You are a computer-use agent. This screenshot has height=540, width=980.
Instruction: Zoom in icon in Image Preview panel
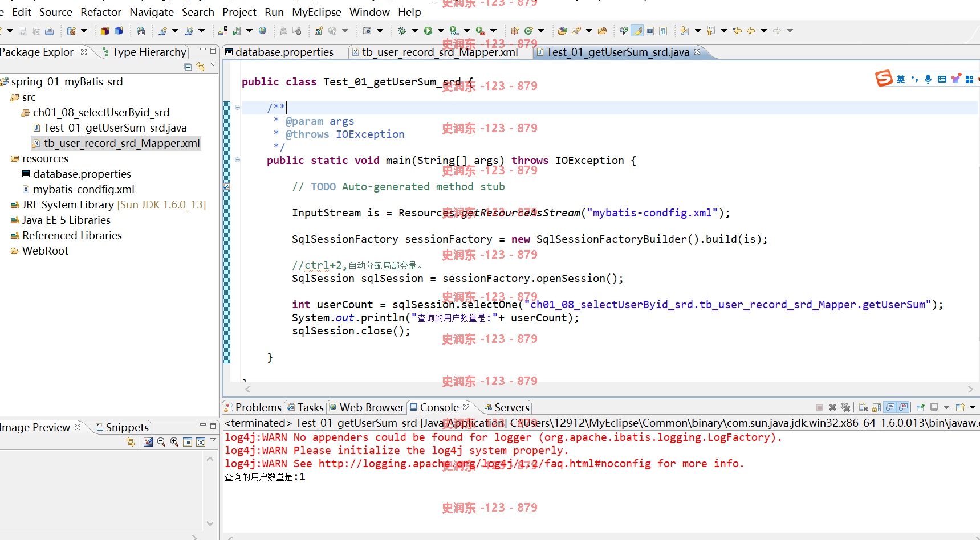[x=174, y=442]
